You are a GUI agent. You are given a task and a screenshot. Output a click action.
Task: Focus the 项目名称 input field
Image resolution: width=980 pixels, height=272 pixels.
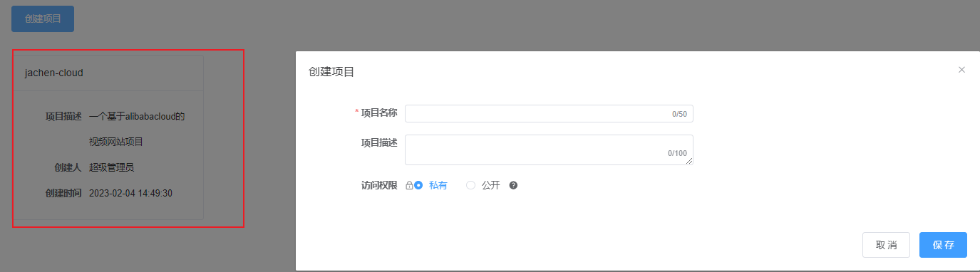pyautogui.click(x=549, y=114)
